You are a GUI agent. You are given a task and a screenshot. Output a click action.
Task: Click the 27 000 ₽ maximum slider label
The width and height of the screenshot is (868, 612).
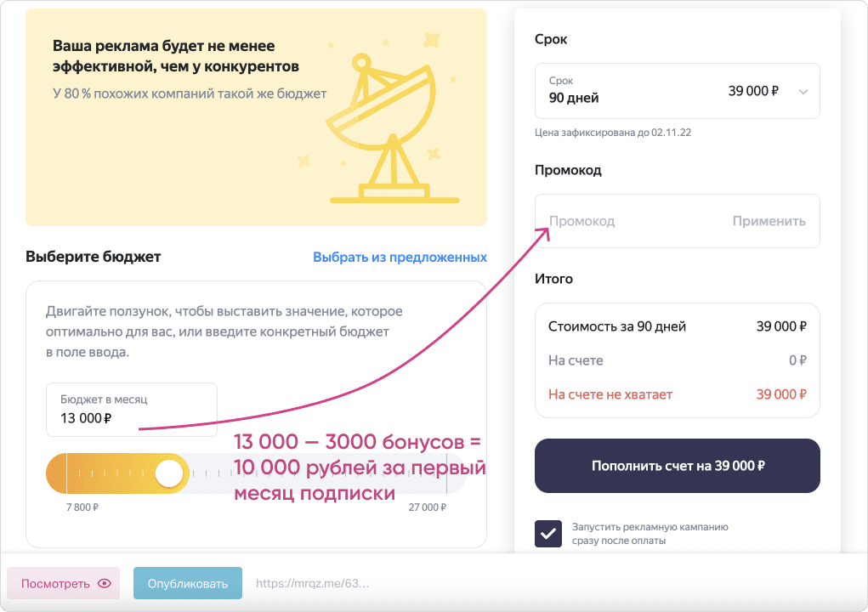pos(427,507)
